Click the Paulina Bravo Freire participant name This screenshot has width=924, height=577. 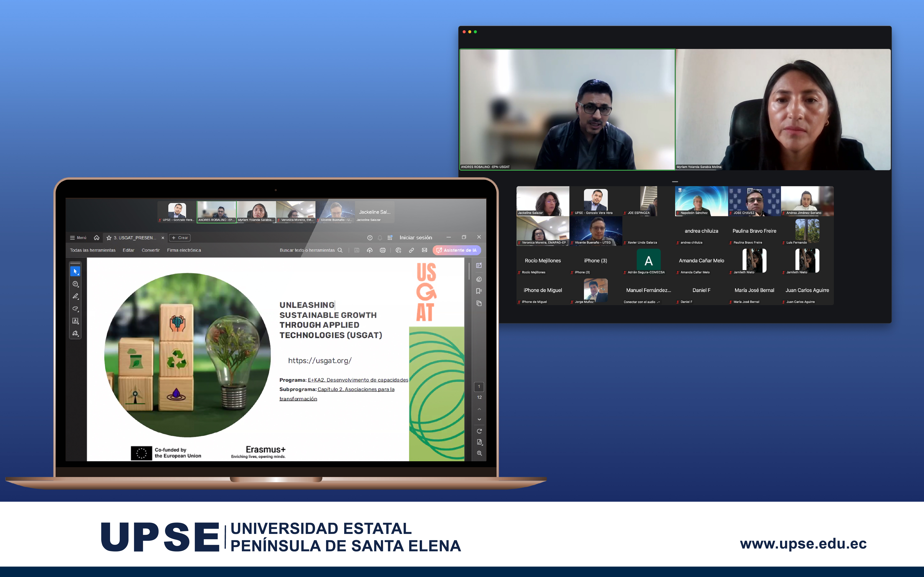(754, 231)
